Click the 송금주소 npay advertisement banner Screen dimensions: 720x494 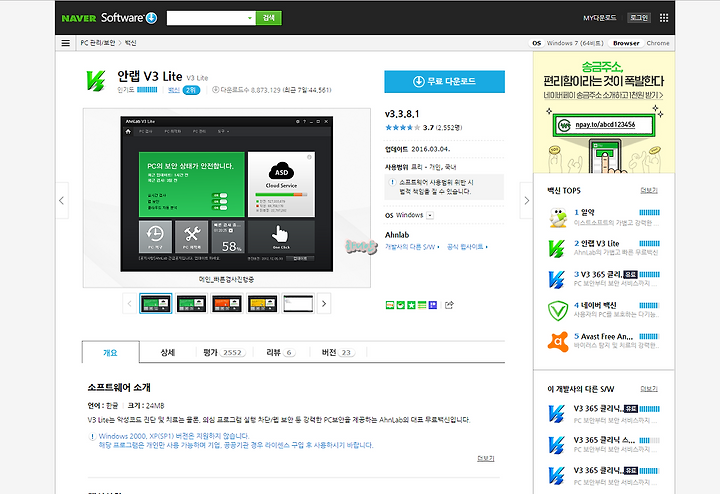click(604, 112)
